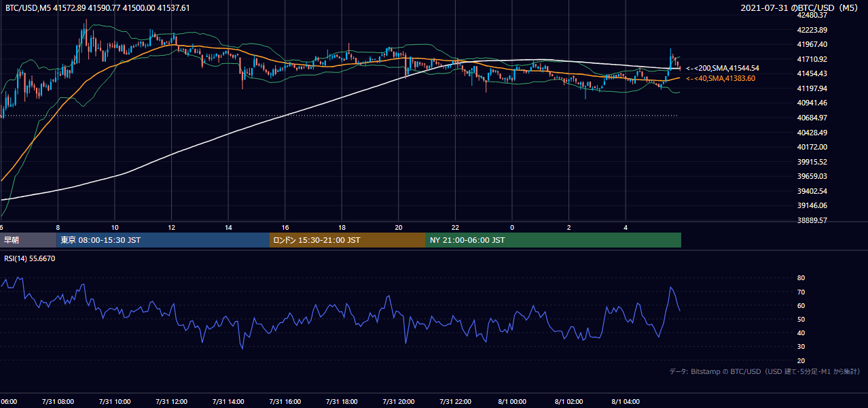The image size is (868, 408).
Task: Click hour marker 12 under price chart
Action: [x=171, y=227]
